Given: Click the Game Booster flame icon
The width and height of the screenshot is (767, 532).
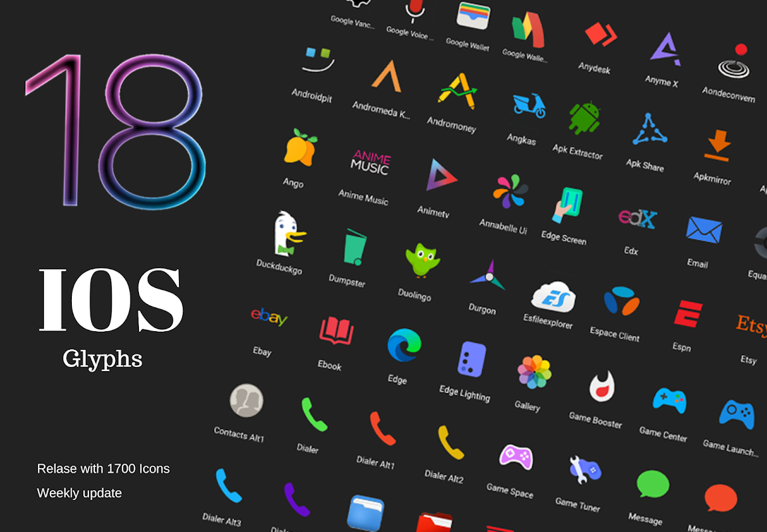Looking at the screenshot, I should click(x=601, y=386).
